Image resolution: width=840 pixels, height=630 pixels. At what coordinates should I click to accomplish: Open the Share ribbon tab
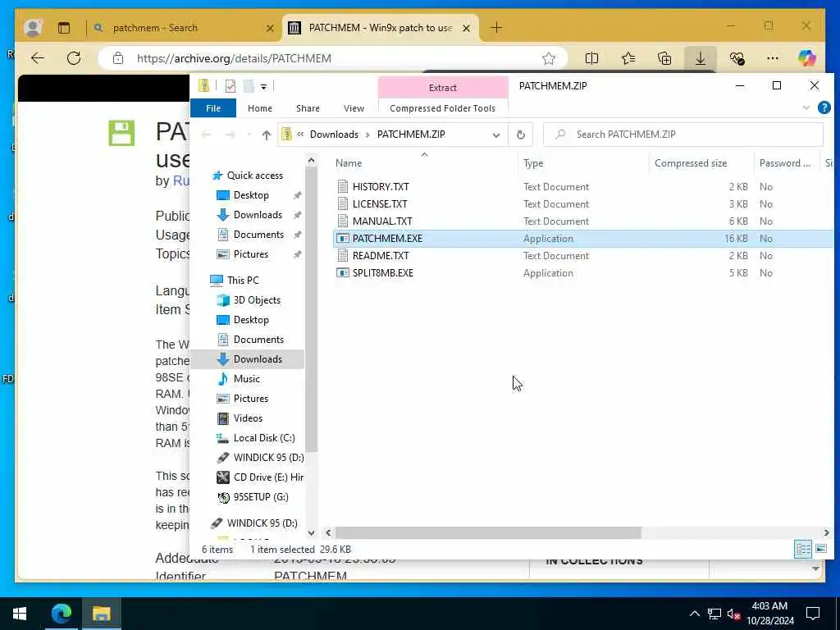[308, 108]
